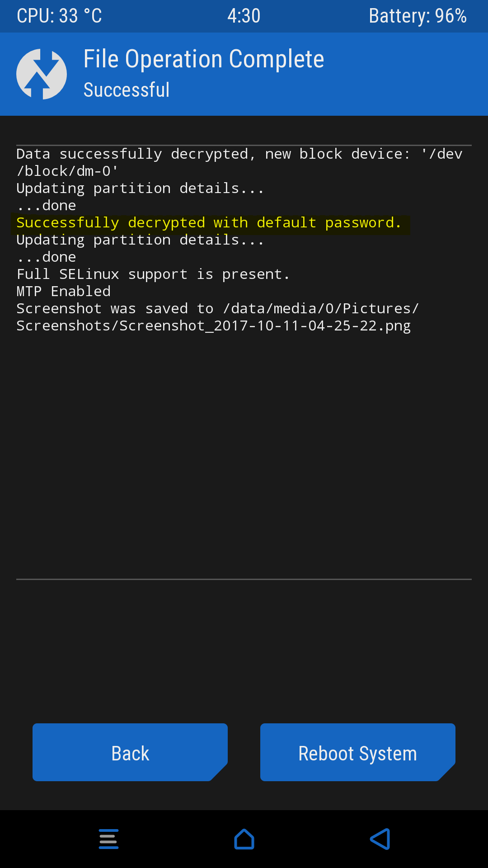Click the Data successfully decrypted log line

239,154
